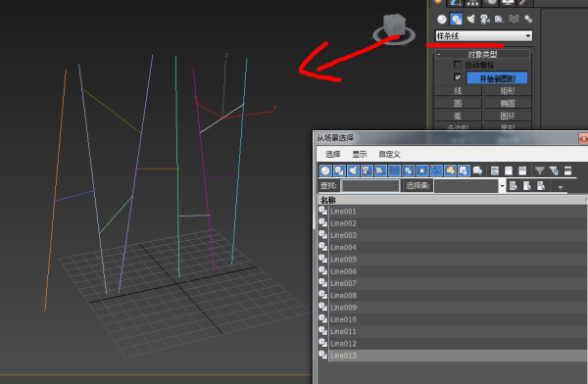588x384 pixels.
Task: Toggle Display Lights filter in dialog toolbar
Action: 353,171
